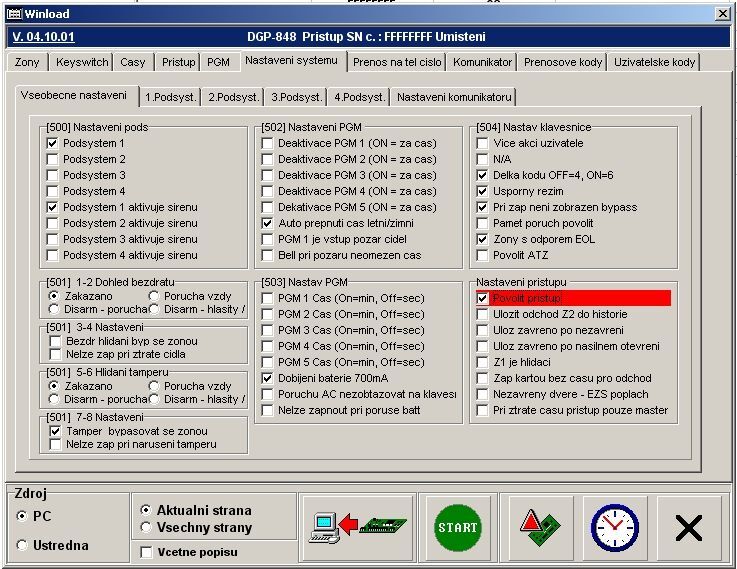The height and width of the screenshot is (569, 737).
Task: Close the Winload window
Action: coord(722,13)
